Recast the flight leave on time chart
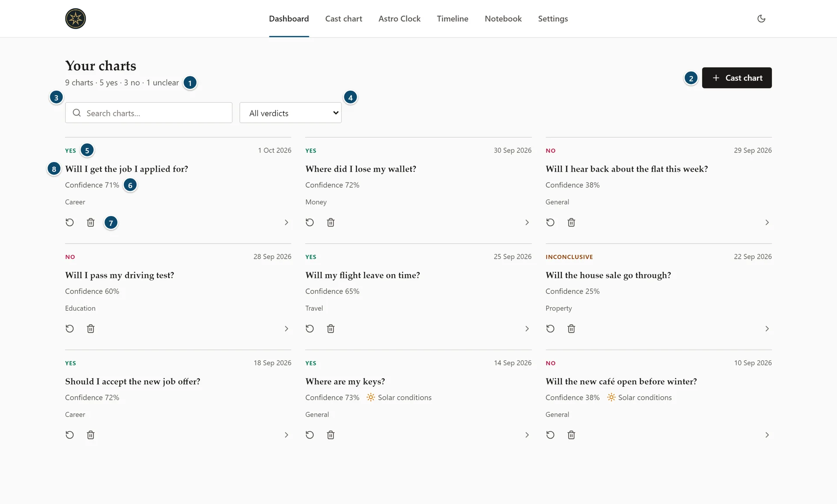The height and width of the screenshot is (504, 837). point(310,329)
